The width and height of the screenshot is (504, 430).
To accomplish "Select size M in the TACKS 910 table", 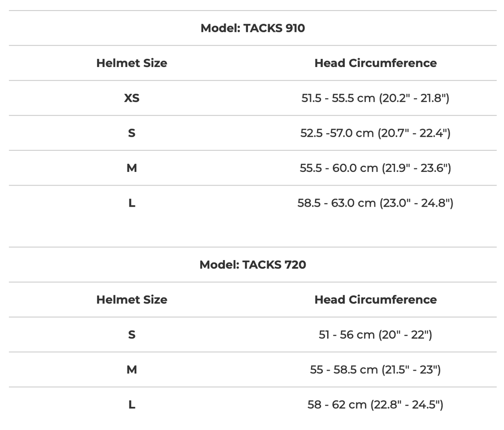I will point(132,168).
